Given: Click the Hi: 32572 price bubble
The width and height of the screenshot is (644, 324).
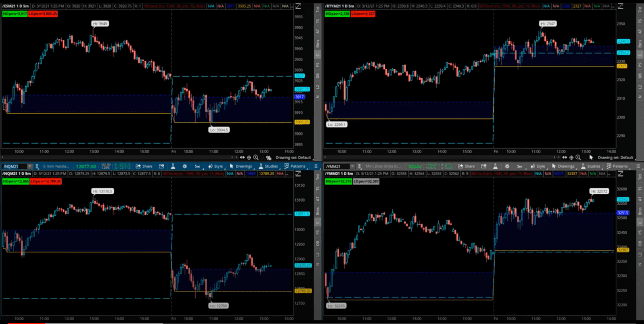Looking at the screenshot, I should [599, 191].
